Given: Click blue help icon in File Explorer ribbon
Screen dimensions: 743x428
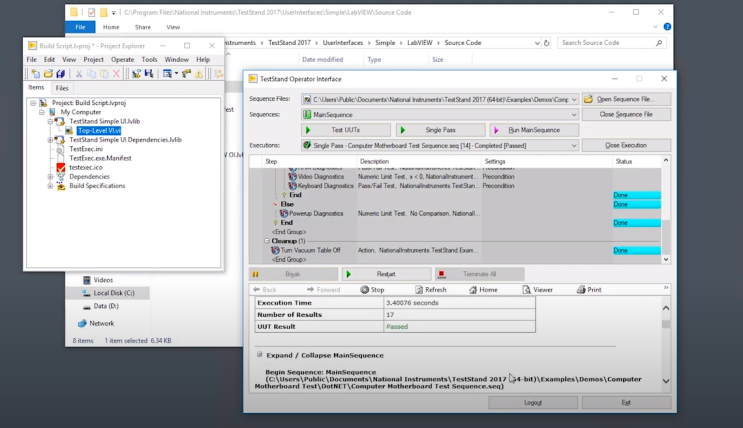Looking at the screenshot, I should click(667, 27).
